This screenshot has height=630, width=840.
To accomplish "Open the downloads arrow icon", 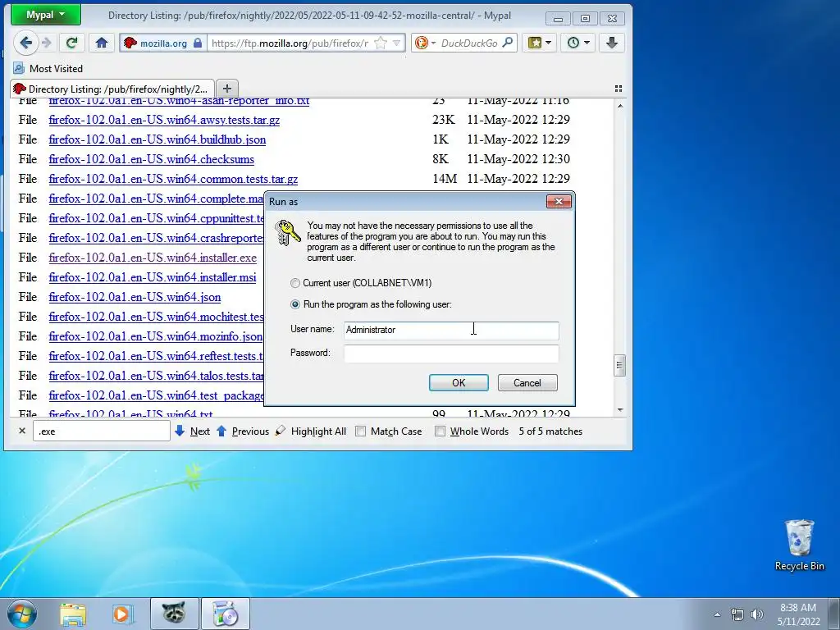I will pyautogui.click(x=612, y=43).
